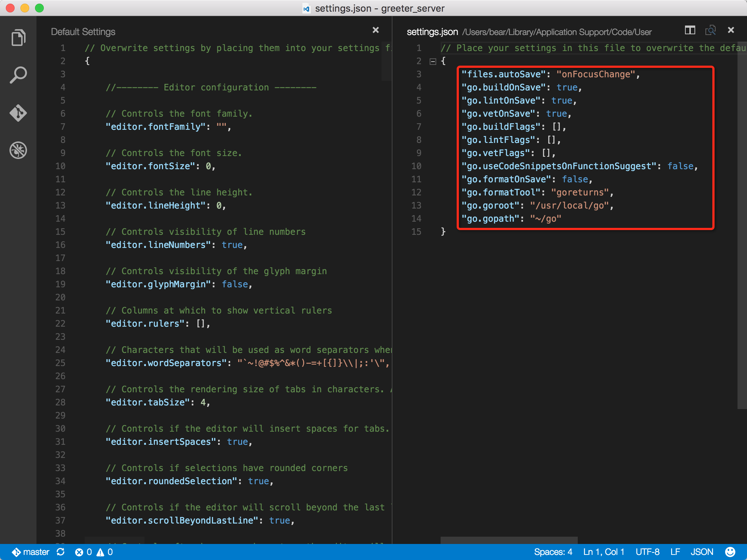Select end of line sequence LF
The image size is (747, 560).
pyautogui.click(x=675, y=552)
